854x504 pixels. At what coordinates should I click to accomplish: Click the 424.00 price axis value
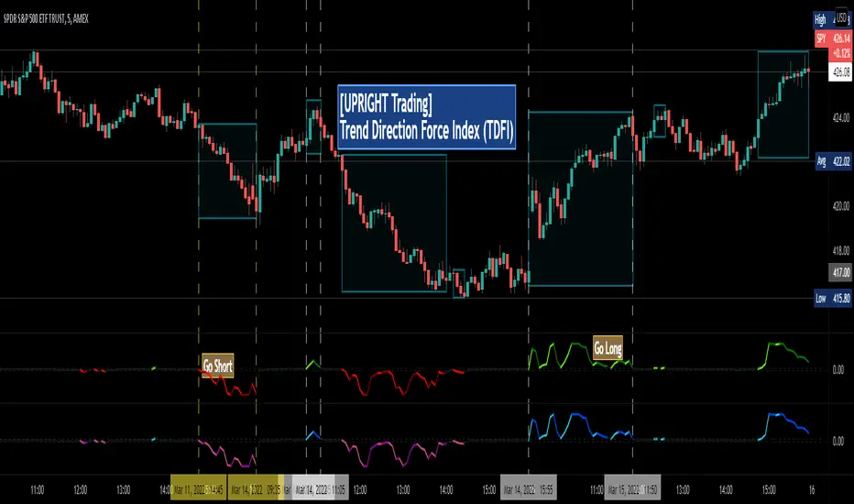841,117
